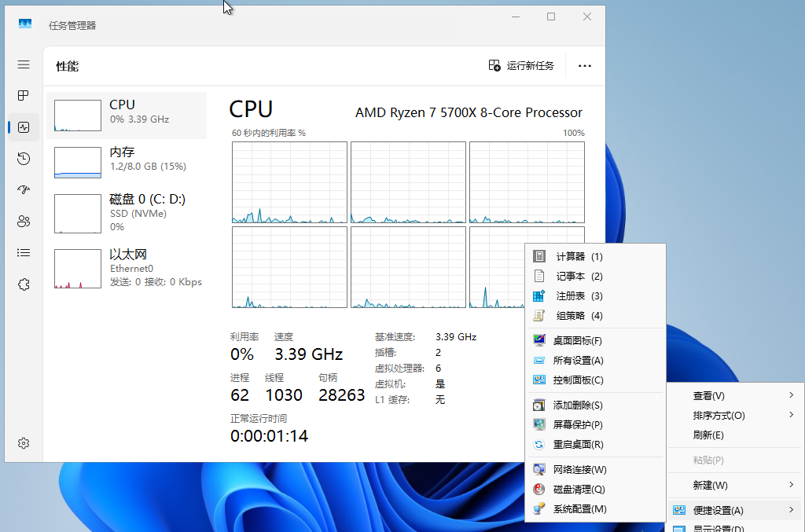Select the 内存 performance card
The height and width of the screenshot is (532, 805).
(x=127, y=163)
